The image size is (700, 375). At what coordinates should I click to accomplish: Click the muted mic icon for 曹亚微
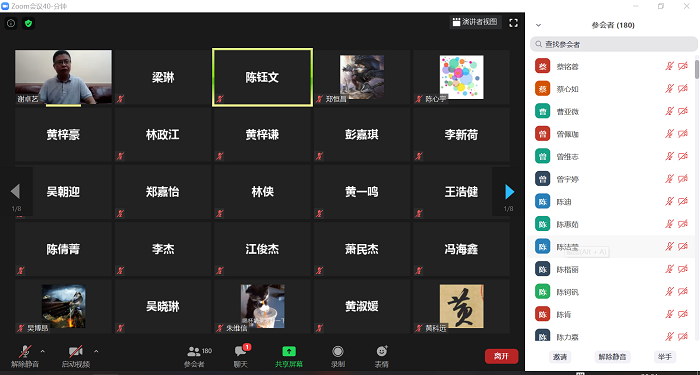coord(669,111)
